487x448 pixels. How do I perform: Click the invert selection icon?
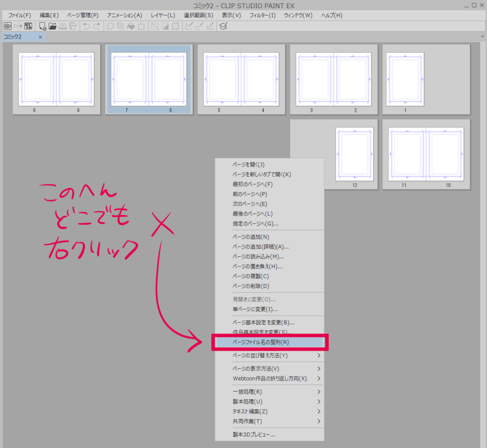point(165,26)
